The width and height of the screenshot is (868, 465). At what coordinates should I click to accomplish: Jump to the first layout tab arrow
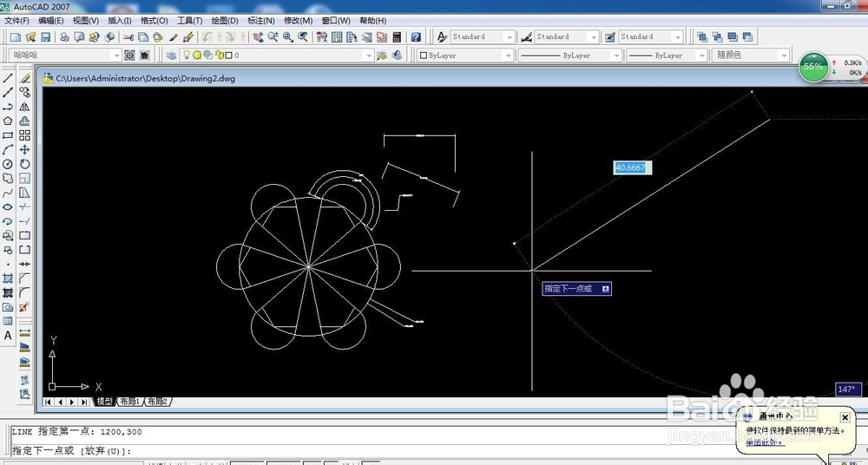point(48,402)
